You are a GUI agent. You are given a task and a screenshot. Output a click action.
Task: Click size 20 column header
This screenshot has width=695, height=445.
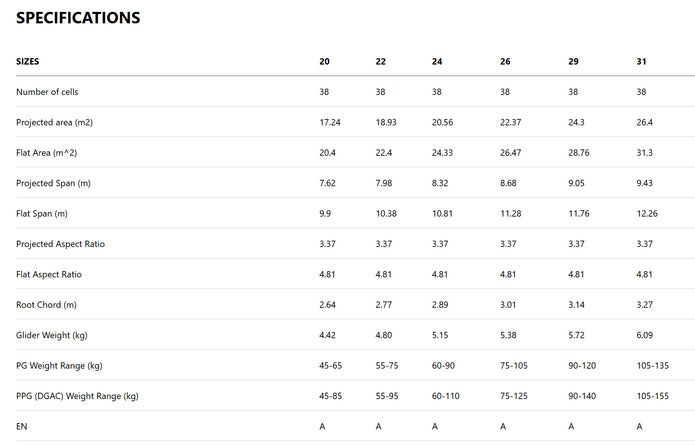click(325, 61)
